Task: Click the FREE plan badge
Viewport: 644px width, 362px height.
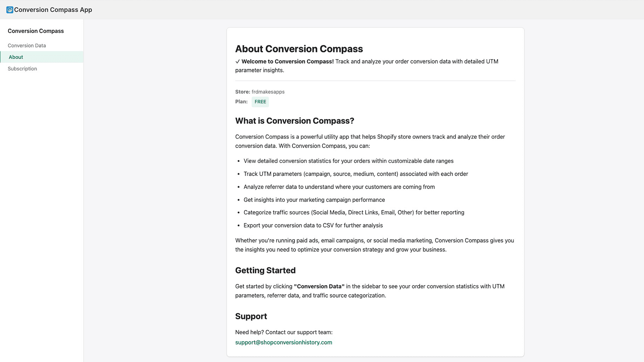Action: 260,102
